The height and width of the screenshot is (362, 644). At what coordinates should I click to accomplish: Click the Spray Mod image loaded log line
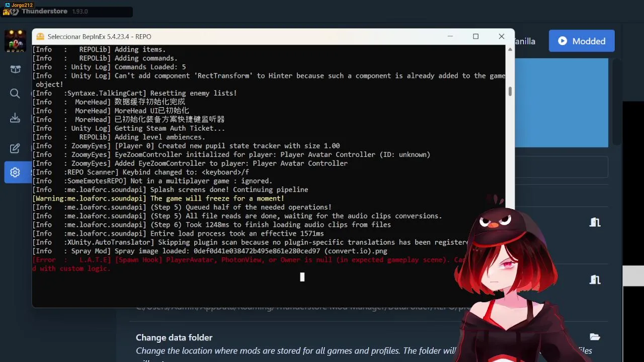click(210, 251)
